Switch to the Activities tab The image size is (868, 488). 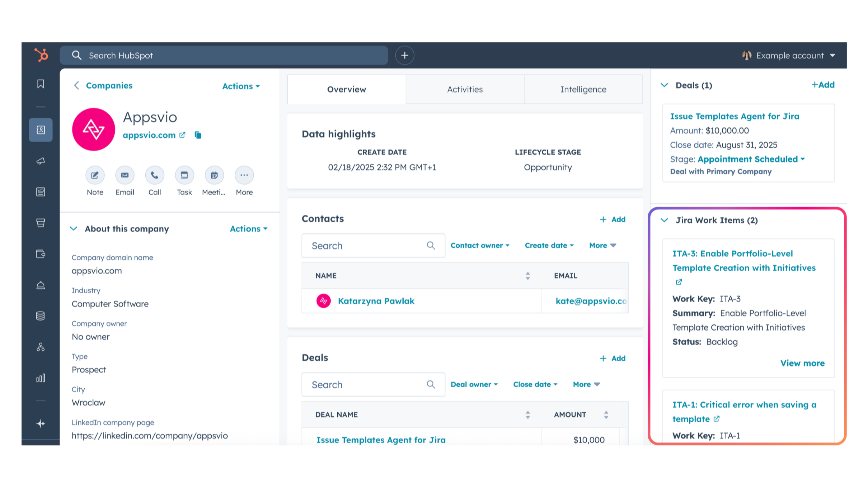tap(465, 89)
